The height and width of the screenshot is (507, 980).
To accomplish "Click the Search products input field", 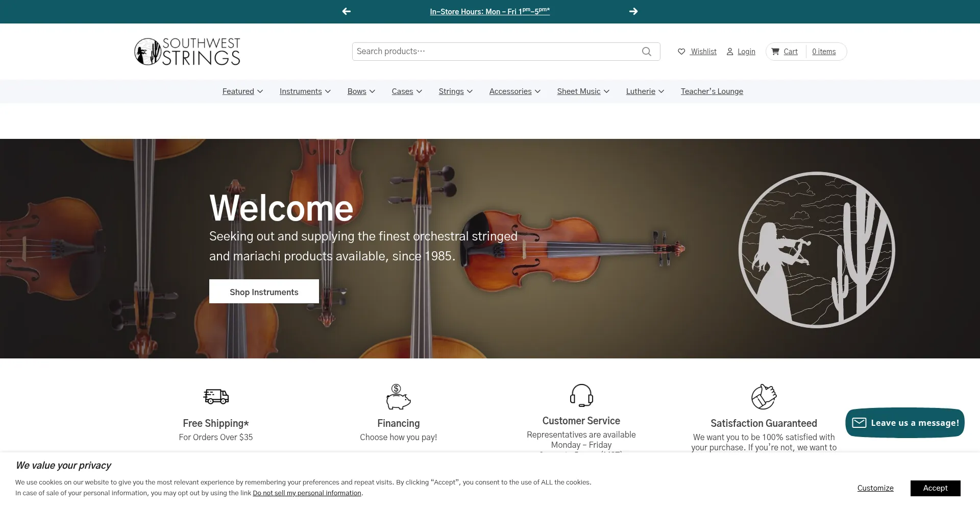I will pyautogui.click(x=495, y=52).
